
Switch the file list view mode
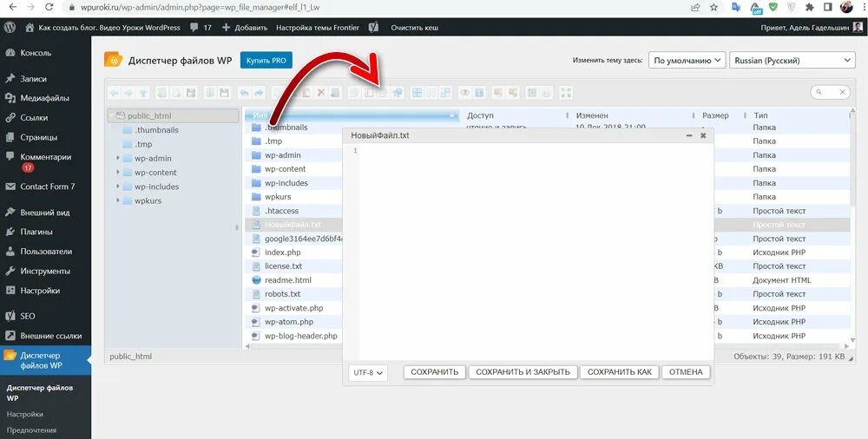531,93
